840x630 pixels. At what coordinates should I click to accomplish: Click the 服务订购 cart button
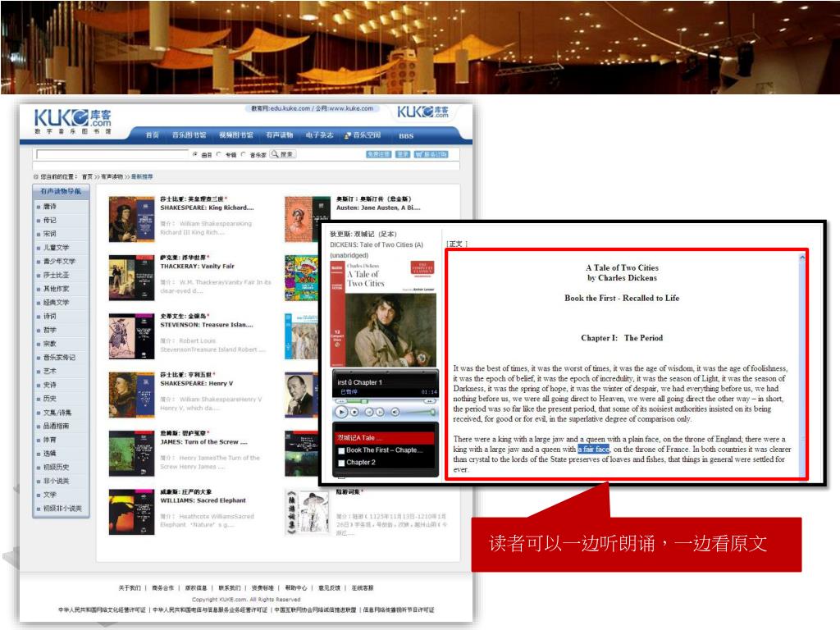(431, 154)
